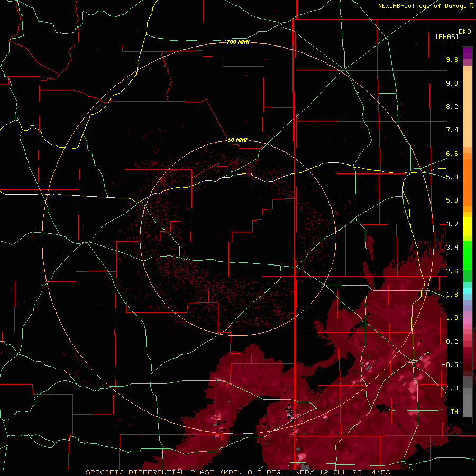This screenshot has width=476, height=476.
Task: Click the 7.4 legend value
Action: (452, 130)
